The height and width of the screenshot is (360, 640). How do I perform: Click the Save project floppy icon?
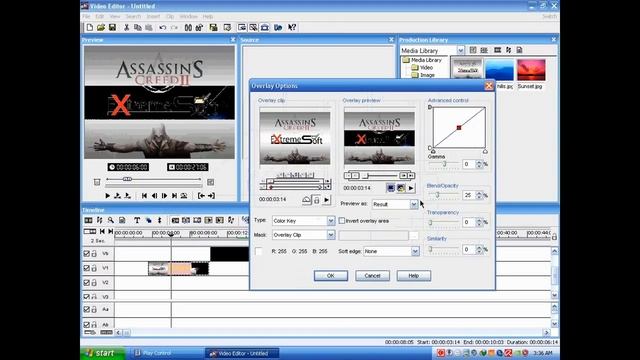112,27
